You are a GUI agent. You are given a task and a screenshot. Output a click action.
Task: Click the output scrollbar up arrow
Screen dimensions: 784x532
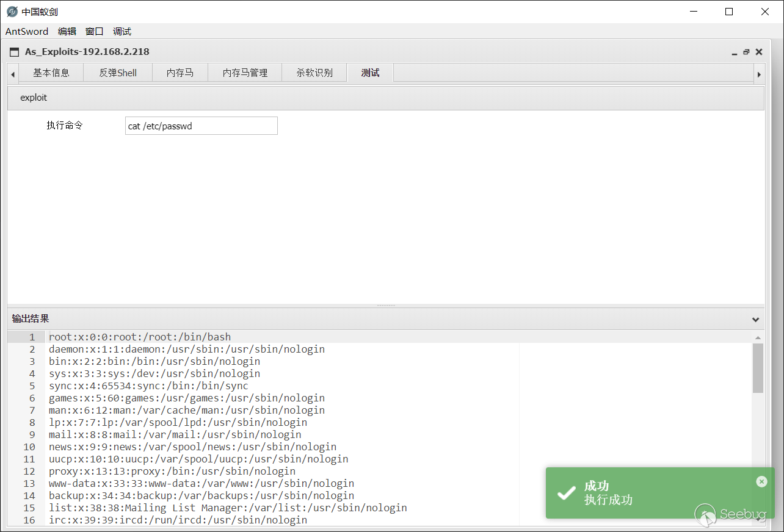758,337
